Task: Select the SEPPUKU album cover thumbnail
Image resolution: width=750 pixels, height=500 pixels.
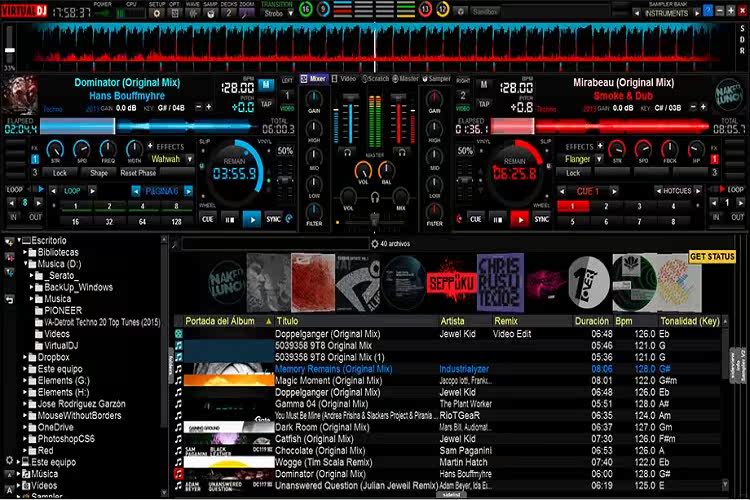Action: (x=451, y=283)
